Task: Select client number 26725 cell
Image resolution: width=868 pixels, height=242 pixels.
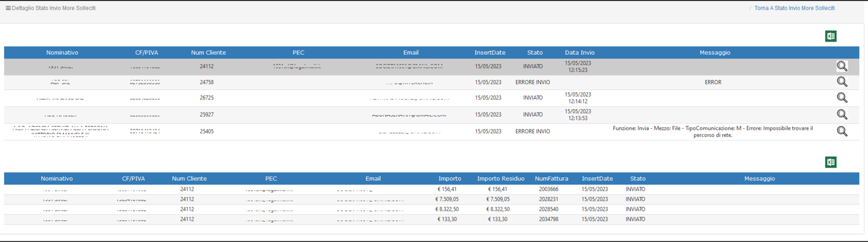Action: 207,98
